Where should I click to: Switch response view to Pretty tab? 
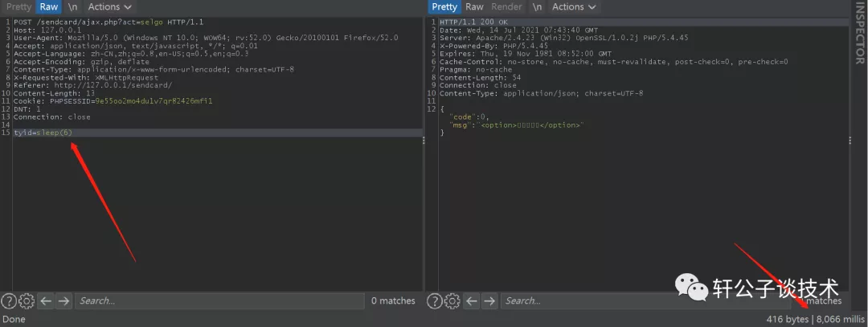[444, 7]
